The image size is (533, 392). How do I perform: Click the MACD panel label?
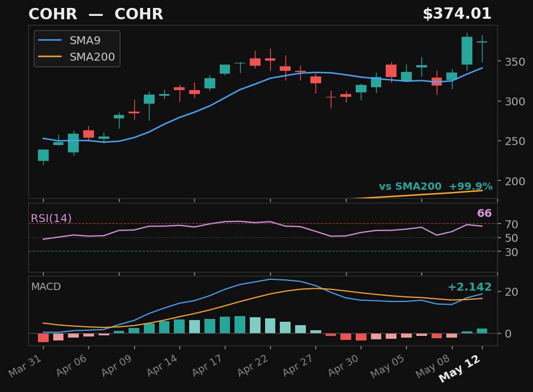coord(46,287)
